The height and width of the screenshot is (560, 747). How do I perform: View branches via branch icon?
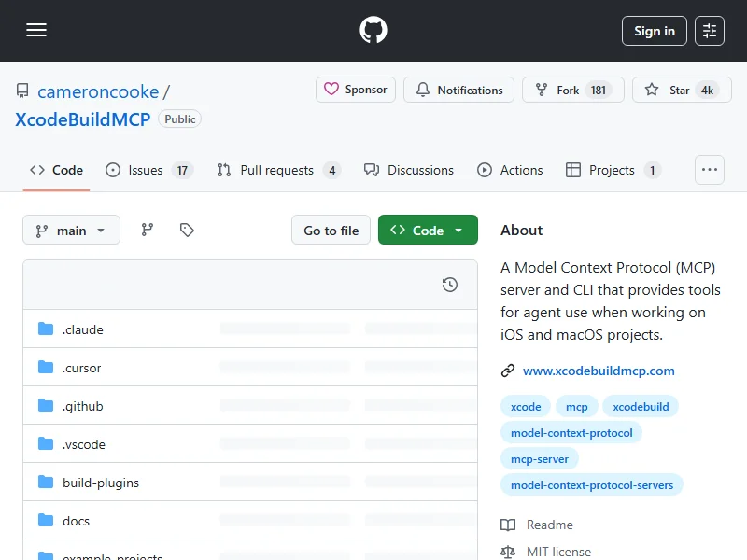coord(148,230)
